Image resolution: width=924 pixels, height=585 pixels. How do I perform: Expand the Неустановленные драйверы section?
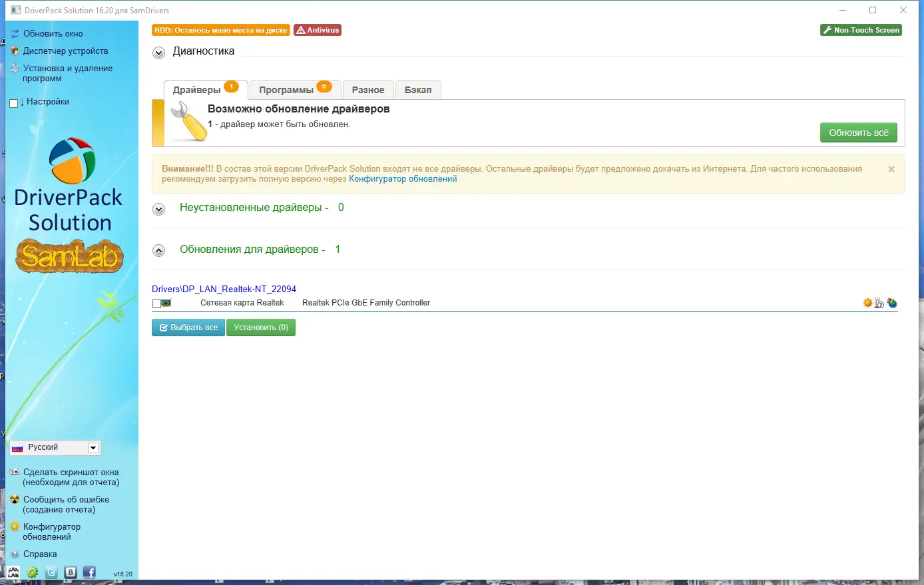point(158,210)
